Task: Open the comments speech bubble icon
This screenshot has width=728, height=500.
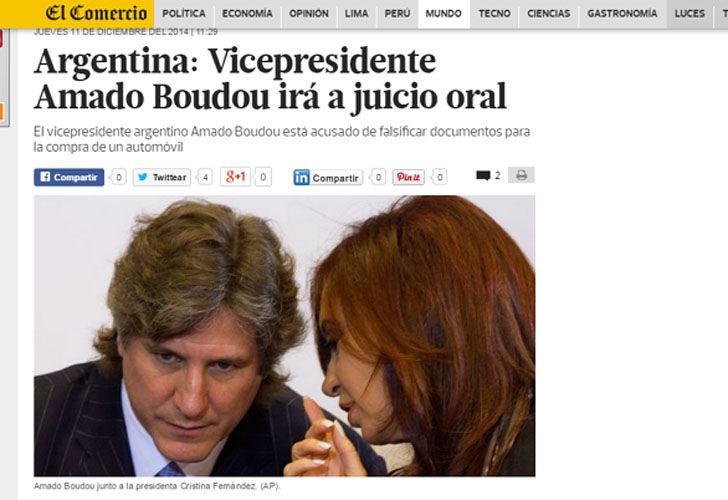Action: 483,175
